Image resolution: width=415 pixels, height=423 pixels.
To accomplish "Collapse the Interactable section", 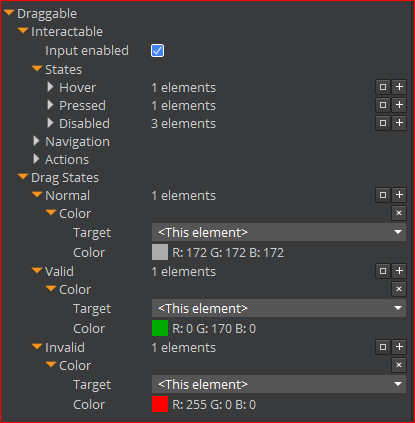I will click(x=23, y=31).
